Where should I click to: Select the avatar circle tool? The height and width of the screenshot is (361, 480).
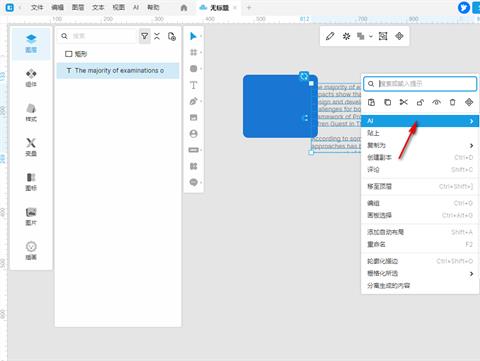[193, 134]
